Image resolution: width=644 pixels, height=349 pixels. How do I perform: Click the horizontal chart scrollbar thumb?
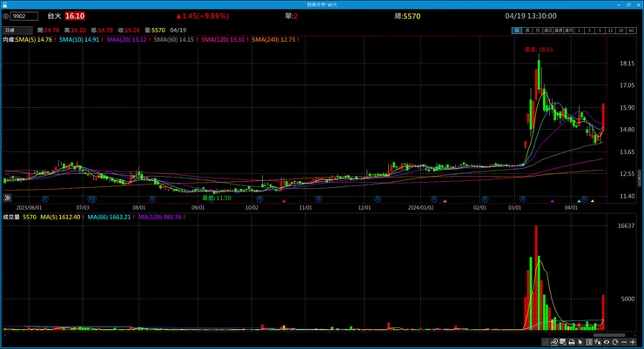609,335
